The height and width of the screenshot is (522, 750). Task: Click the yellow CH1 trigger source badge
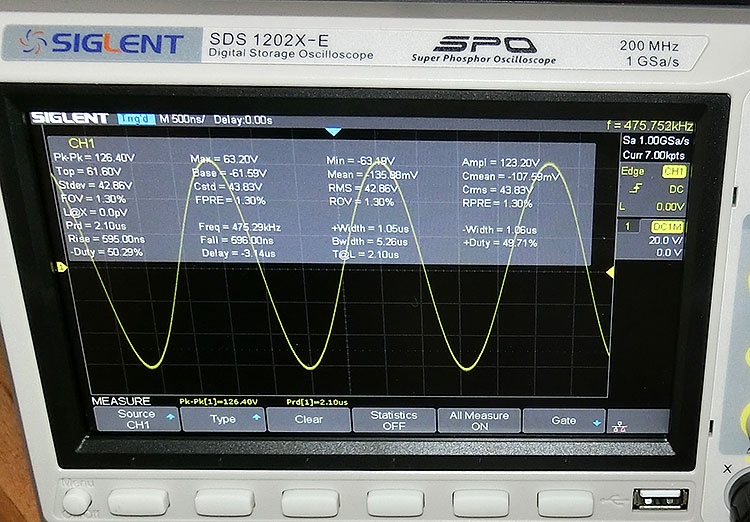click(673, 172)
